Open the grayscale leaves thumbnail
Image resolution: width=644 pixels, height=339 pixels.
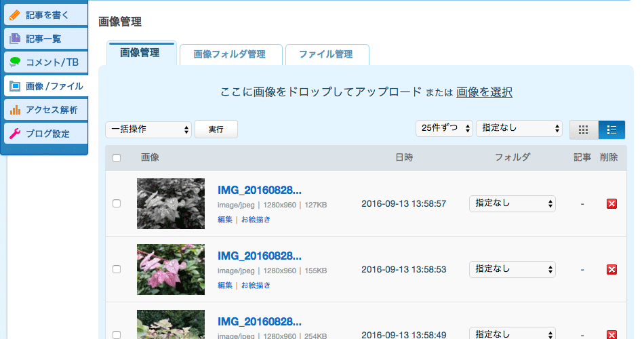pos(171,203)
